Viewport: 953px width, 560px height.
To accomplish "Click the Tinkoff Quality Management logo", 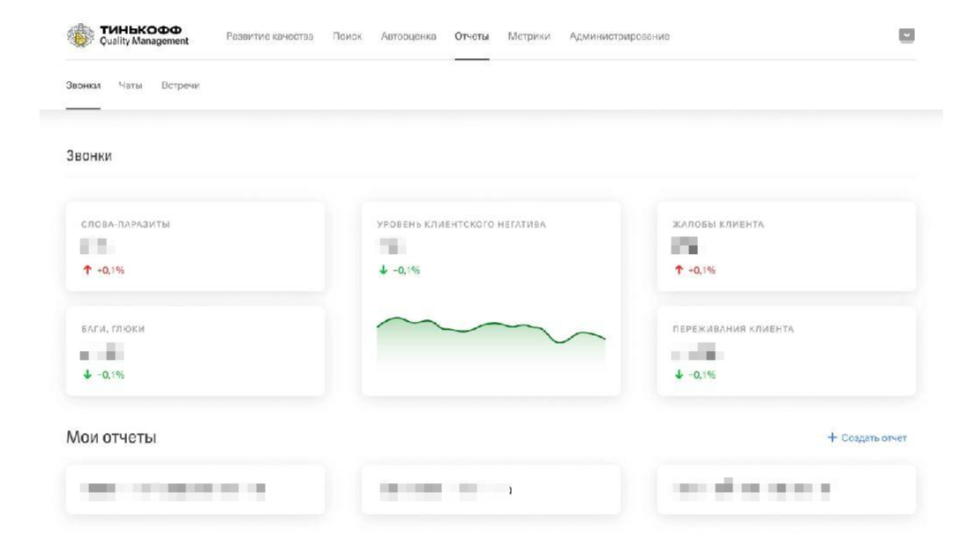I will click(129, 36).
